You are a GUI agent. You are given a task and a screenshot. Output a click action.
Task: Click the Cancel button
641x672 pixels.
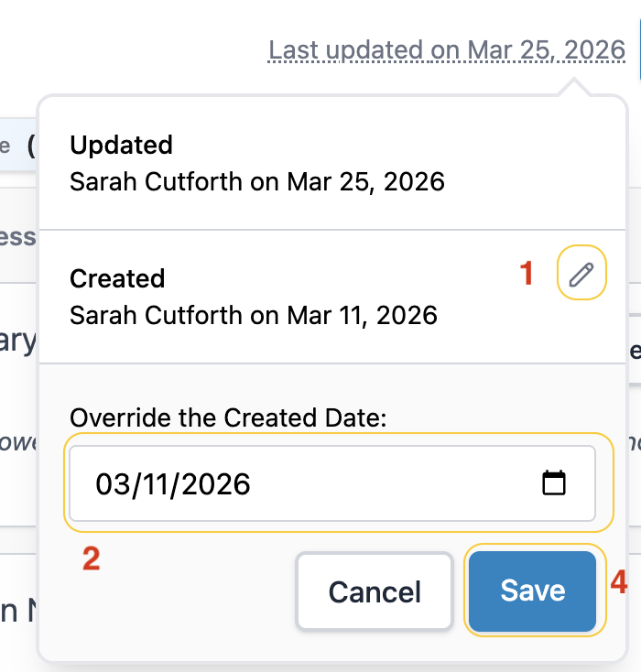[375, 591]
